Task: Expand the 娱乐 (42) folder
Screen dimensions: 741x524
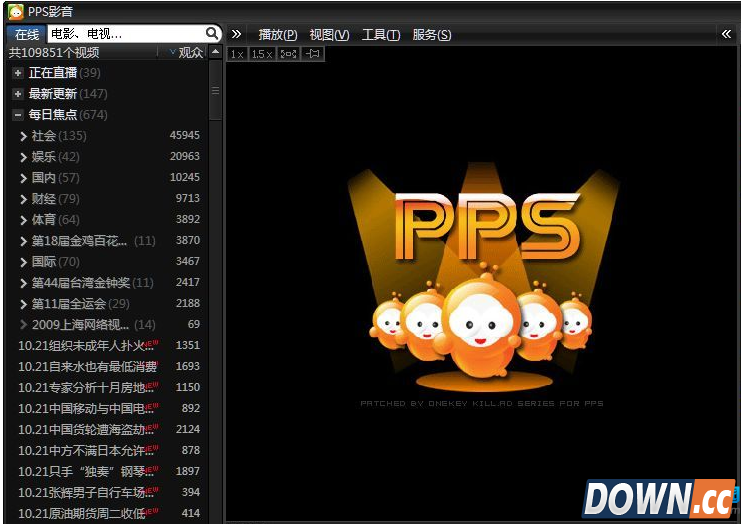Action: pos(24,157)
